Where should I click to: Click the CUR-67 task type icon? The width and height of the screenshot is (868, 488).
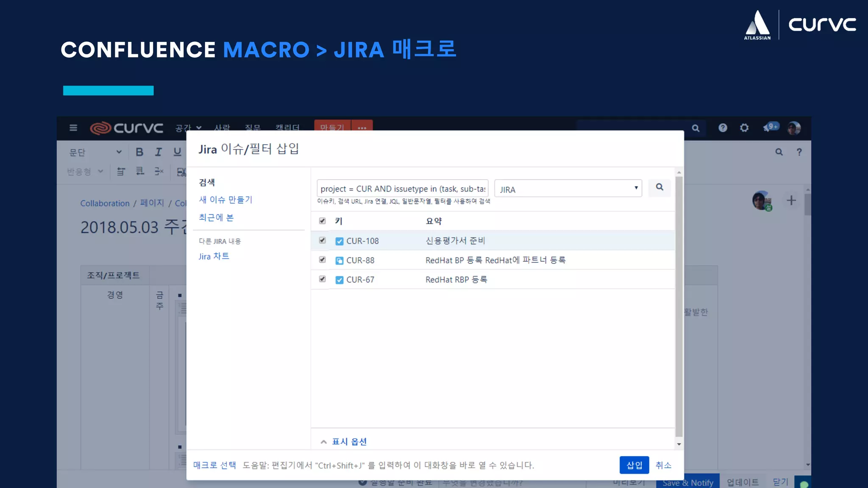click(339, 280)
